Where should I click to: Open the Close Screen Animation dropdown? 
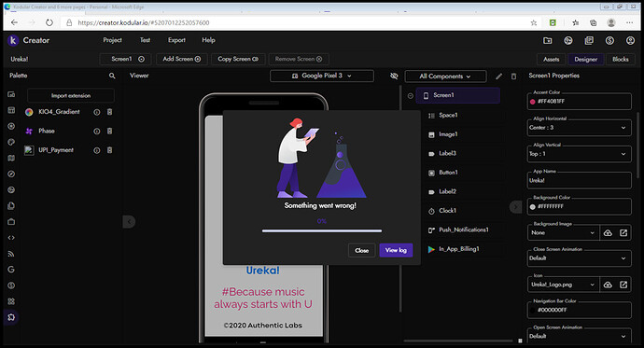[579, 258]
